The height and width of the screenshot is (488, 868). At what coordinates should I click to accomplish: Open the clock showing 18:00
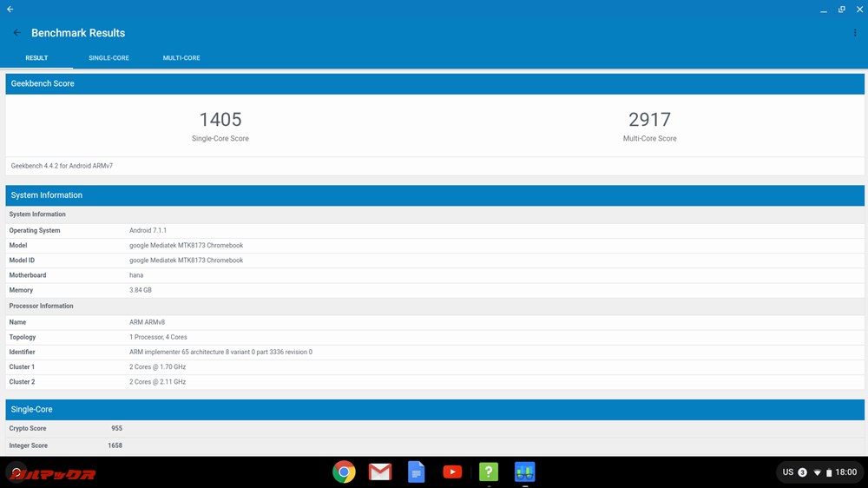845,472
